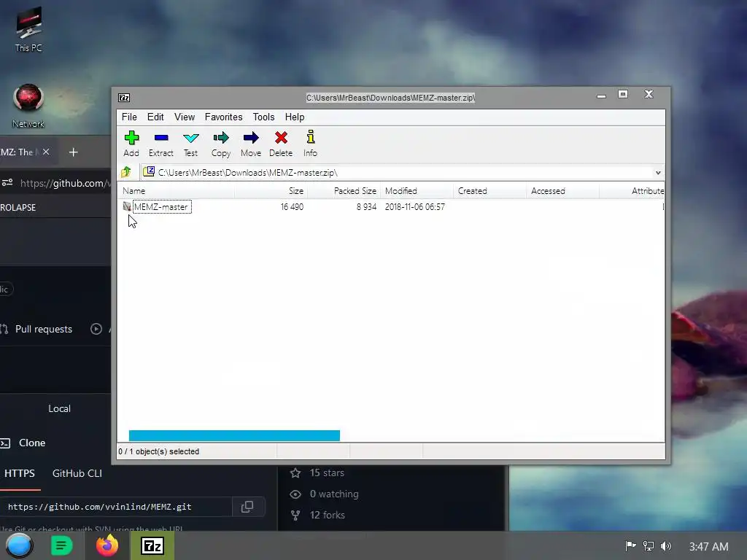
Task: Sort by the Name column header
Action: [177, 191]
